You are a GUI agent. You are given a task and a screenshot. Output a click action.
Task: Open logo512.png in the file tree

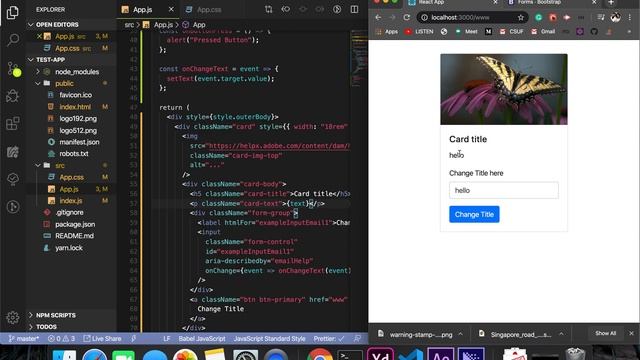click(78, 131)
